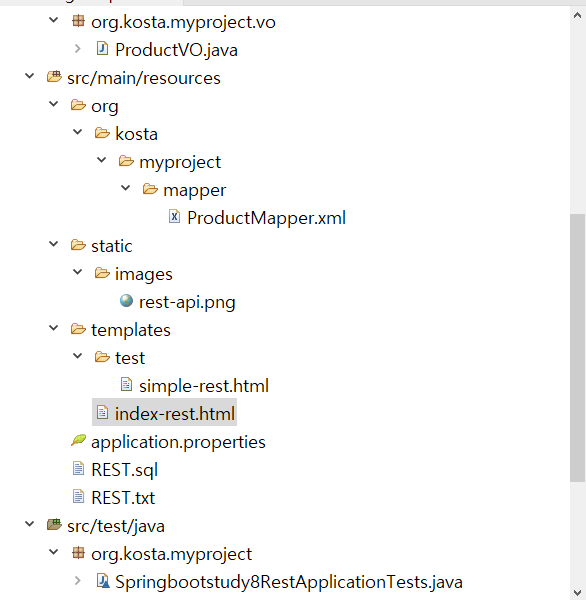This screenshot has width=586, height=600.
Task: Select Springbootstudy8RestApplicationTests.java in the tree
Action: point(289,582)
